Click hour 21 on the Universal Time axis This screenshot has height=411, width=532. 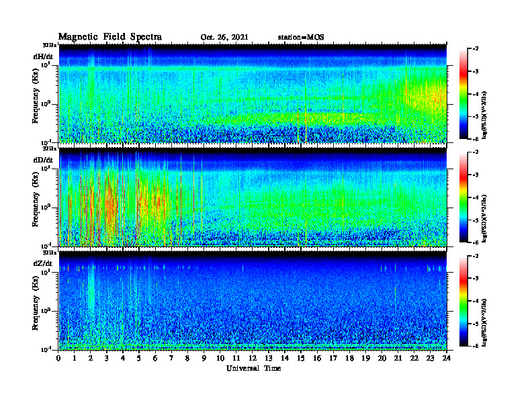(x=398, y=359)
